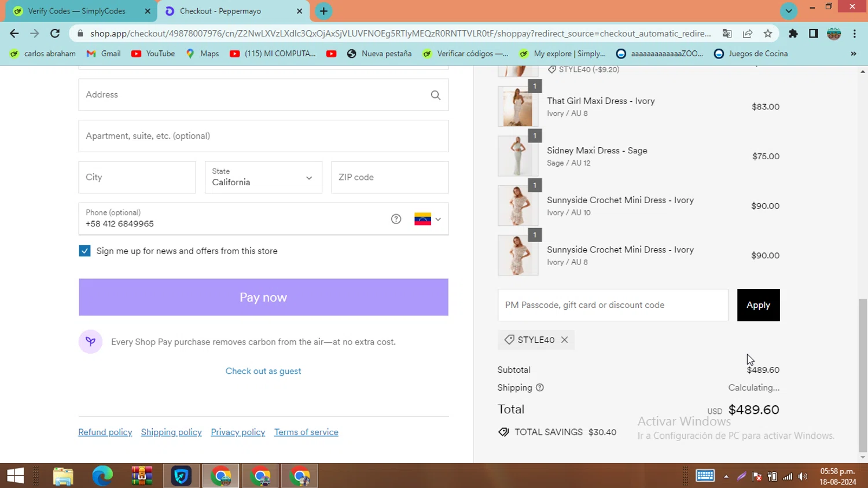Open WinRAR from the taskbar
868x488 pixels.
(x=142, y=476)
